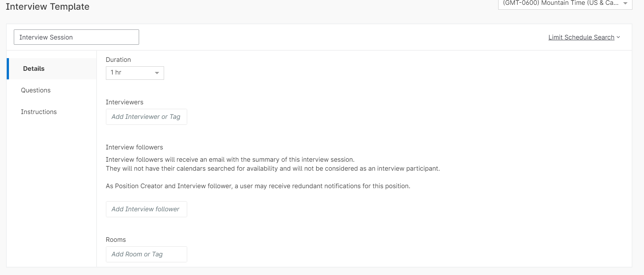
Task: Open the Limit Schedule Search link
Action: pyautogui.click(x=581, y=37)
